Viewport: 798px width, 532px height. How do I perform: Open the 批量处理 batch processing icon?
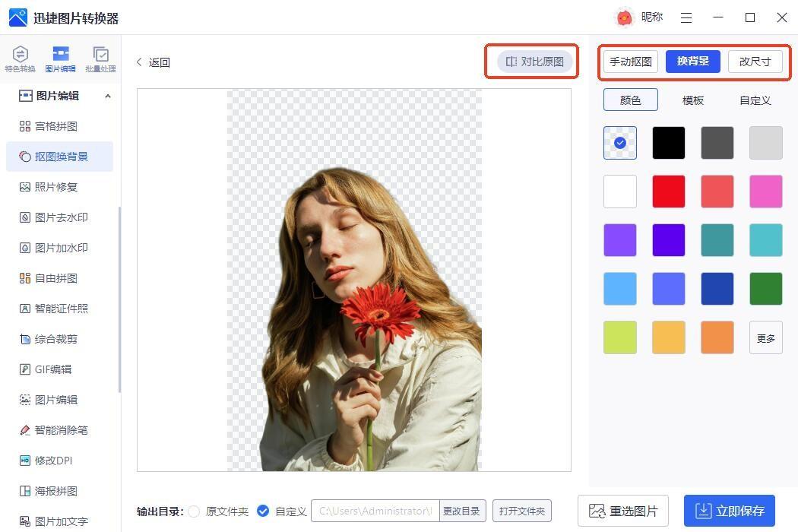click(100, 58)
